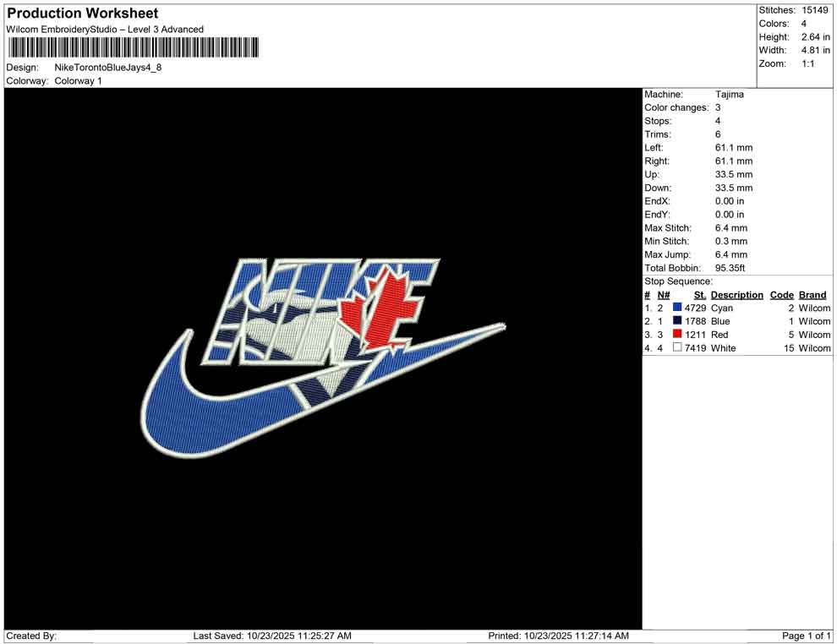Click stitch count '1788' in stop sequence

click(696, 321)
